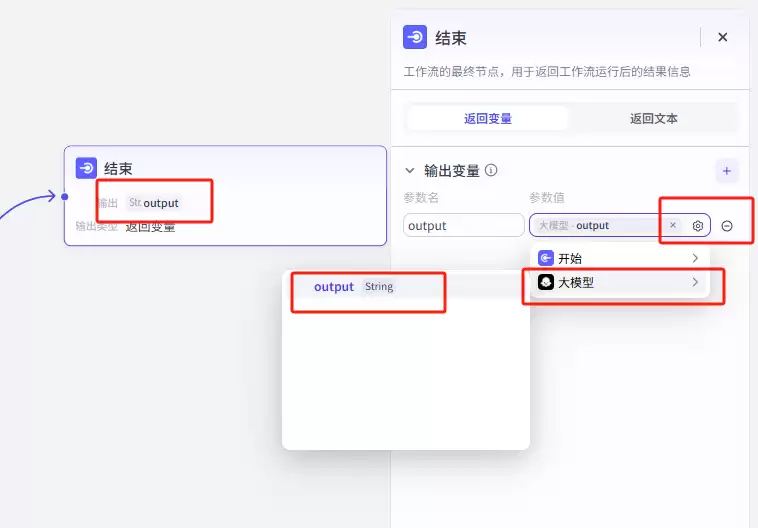Click the String type badge
Screen dimensions: 758x528
pyautogui.click(x=379, y=287)
